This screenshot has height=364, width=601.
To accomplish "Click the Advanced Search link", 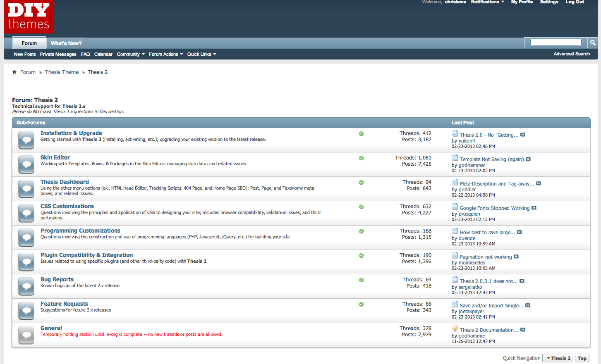I will coord(572,54).
